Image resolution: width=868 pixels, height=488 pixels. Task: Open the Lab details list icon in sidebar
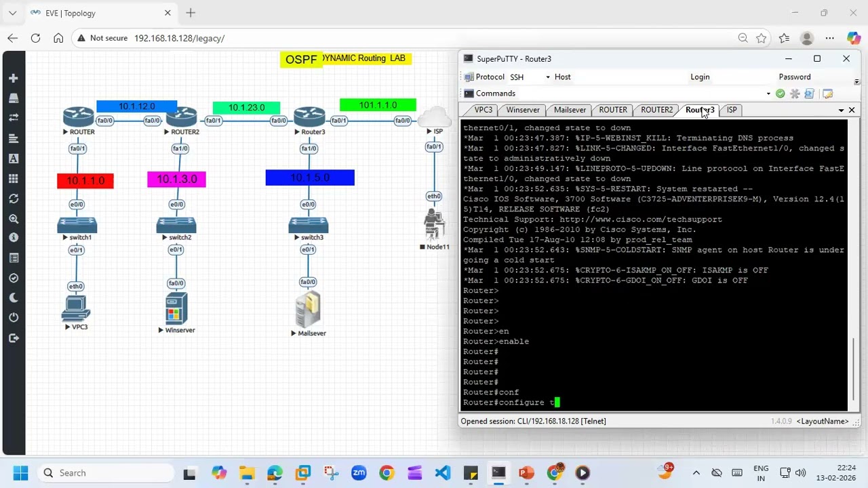pyautogui.click(x=13, y=258)
